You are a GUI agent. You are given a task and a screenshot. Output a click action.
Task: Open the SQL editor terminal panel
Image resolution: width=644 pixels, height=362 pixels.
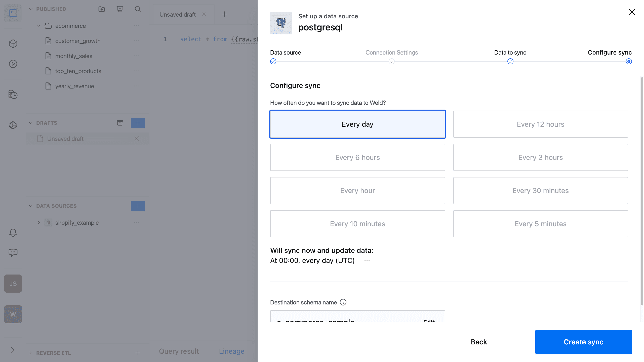(13, 13)
